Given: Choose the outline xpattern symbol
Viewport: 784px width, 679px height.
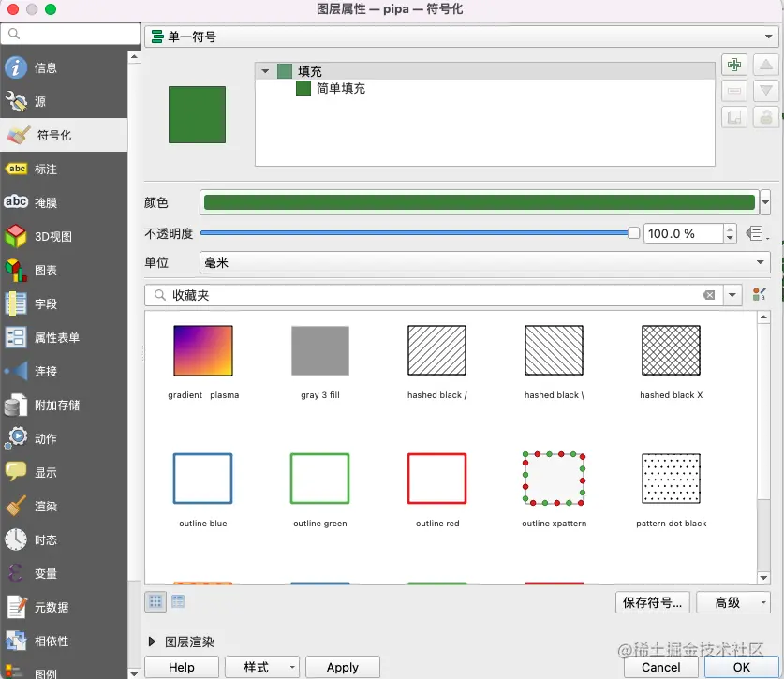Looking at the screenshot, I should [554, 479].
